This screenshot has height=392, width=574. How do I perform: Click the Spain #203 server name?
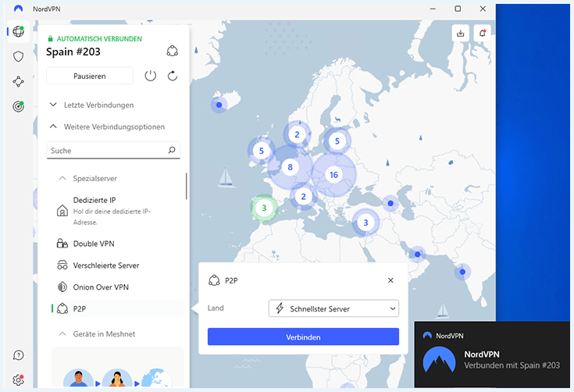click(x=73, y=52)
